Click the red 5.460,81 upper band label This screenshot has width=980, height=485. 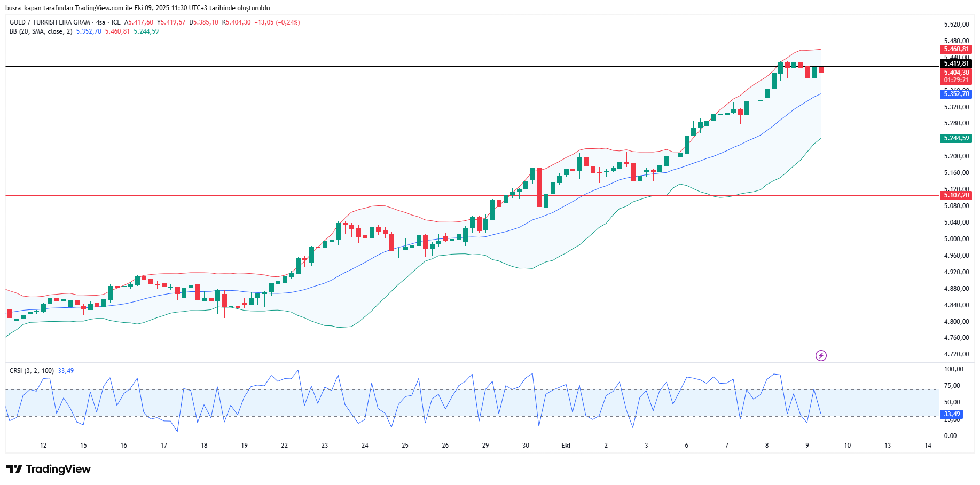[x=955, y=49]
